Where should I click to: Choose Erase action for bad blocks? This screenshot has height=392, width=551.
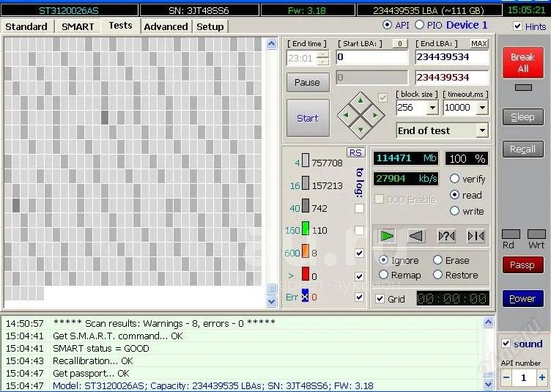(x=437, y=260)
